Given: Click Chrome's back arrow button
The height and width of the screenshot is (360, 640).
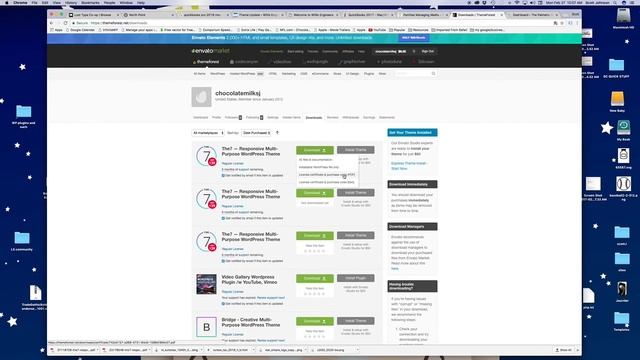Looking at the screenshot, I should pyautogui.click(x=51, y=23).
